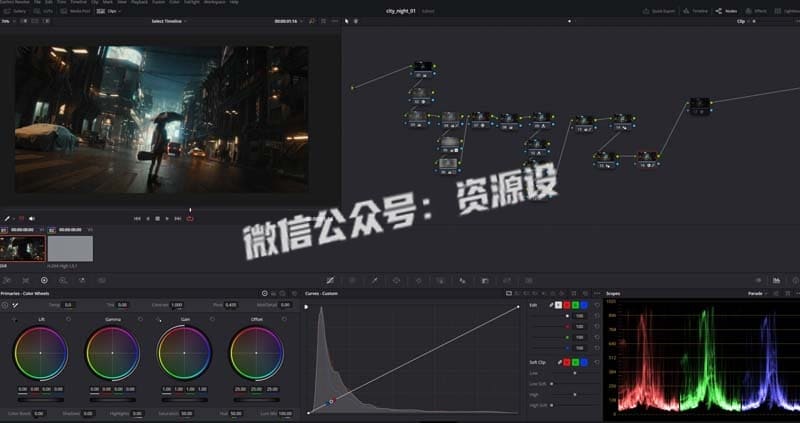Reset the Offset wheel
This screenshot has width=800, height=423.
click(x=284, y=319)
